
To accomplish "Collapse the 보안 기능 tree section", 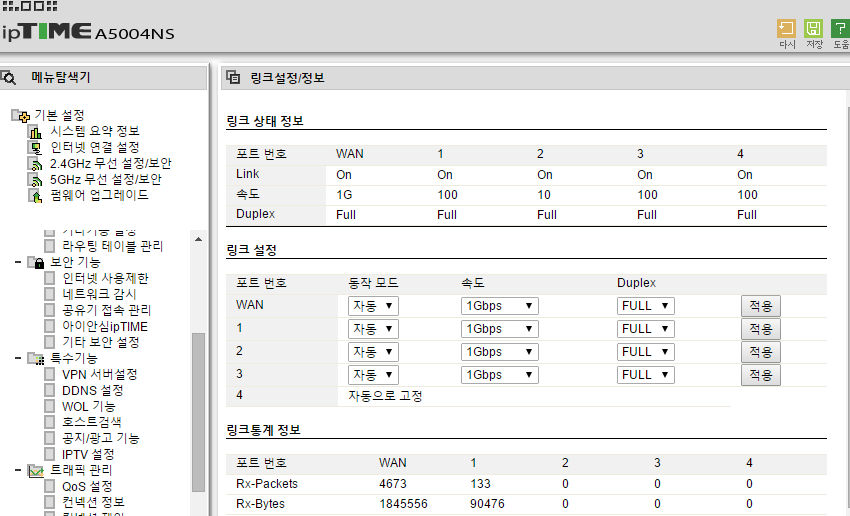I will (19, 262).
